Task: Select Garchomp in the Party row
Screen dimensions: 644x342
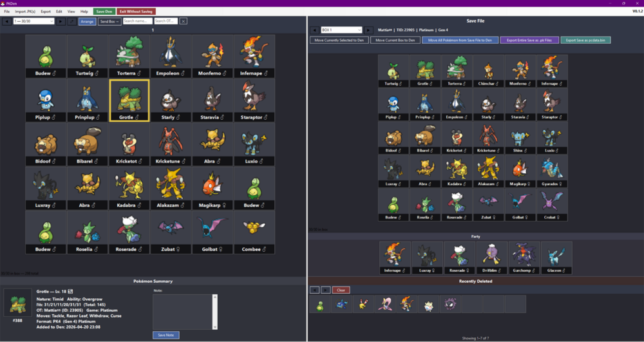Action: tap(524, 258)
